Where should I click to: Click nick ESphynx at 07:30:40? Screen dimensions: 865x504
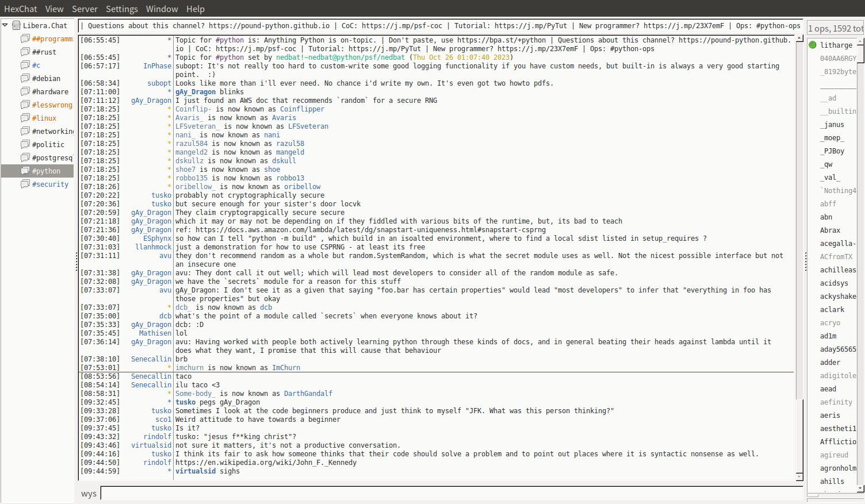click(x=157, y=238)
